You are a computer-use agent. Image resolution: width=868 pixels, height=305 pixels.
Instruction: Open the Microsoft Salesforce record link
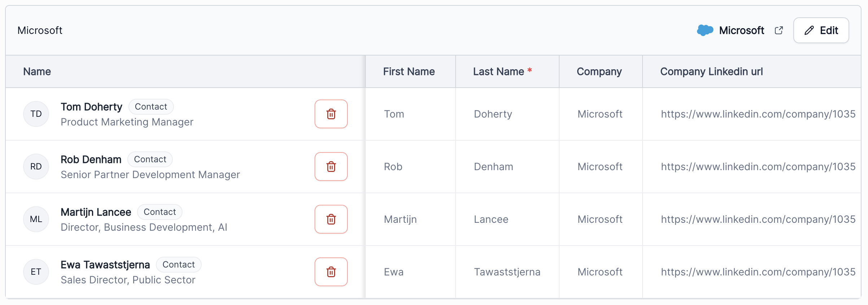point(741,30)
